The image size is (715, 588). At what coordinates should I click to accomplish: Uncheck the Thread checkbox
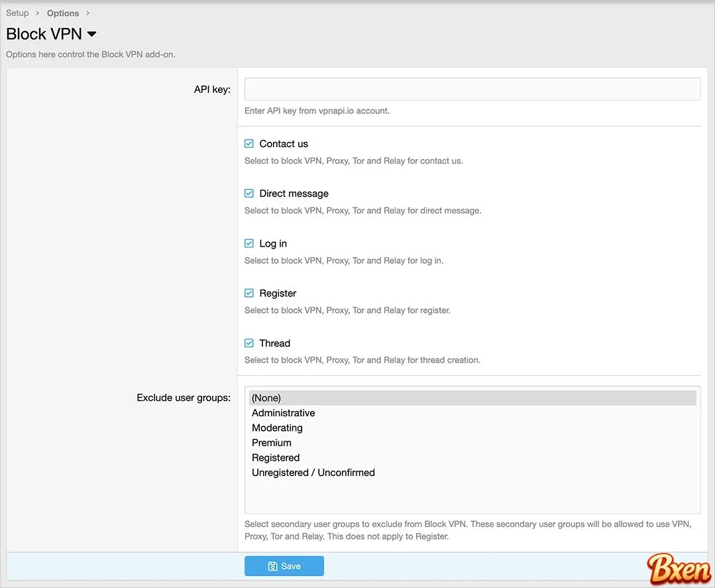[249, 343]
